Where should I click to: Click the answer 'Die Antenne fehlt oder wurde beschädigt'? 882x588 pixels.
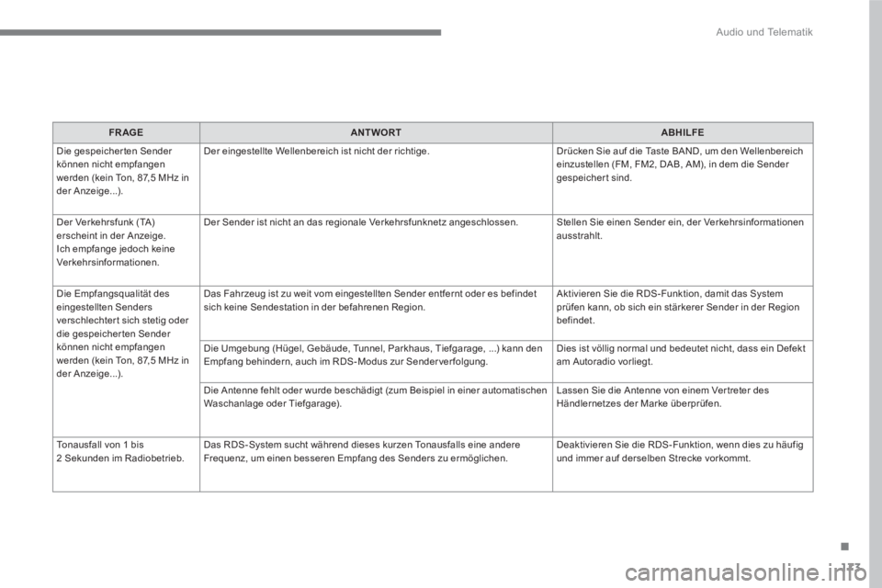click(376, 410)
